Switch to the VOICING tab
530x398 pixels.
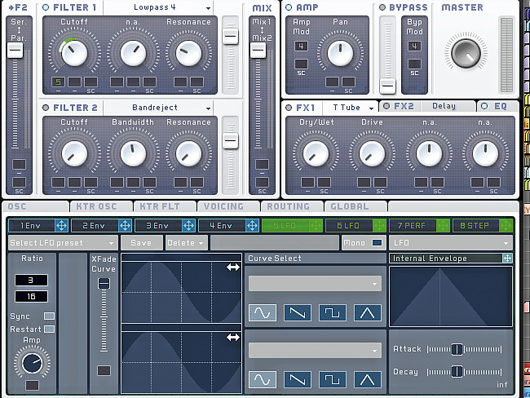[229, 206]
